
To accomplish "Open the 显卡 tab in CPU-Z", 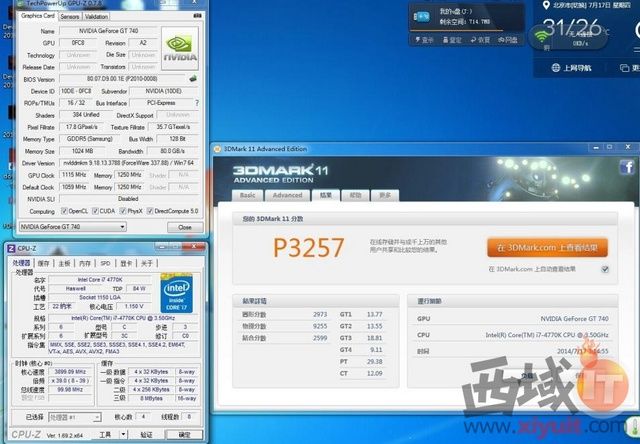I will click(126, 263).
